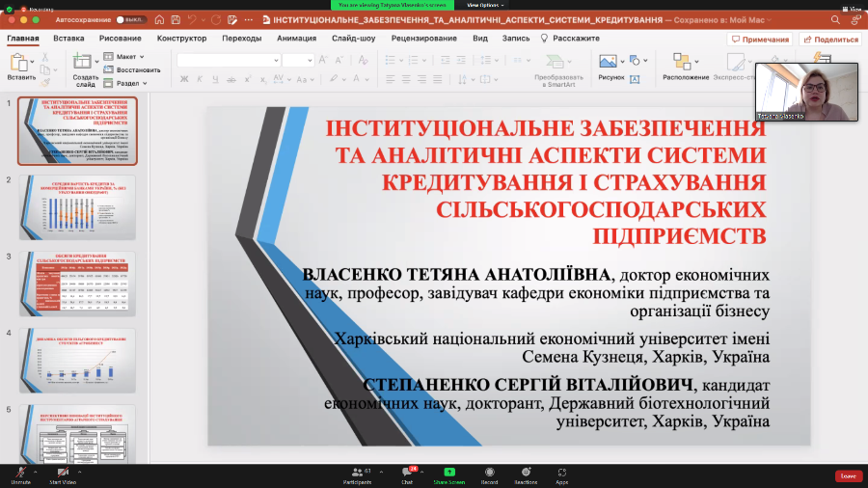Toggle italic formatting (К) button
Viewport: 868px width, 488px height.
point(199,79)
